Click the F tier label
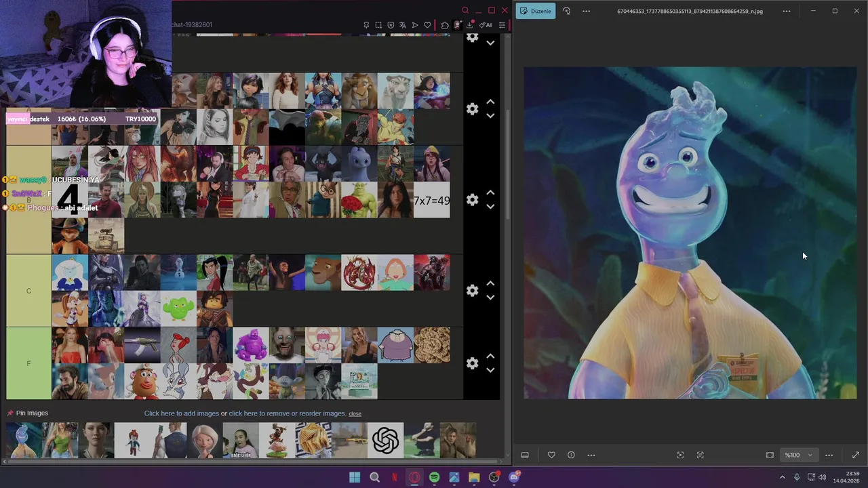Image resolution: width=868 pixels, height=488 pixels. click(28, 363)
